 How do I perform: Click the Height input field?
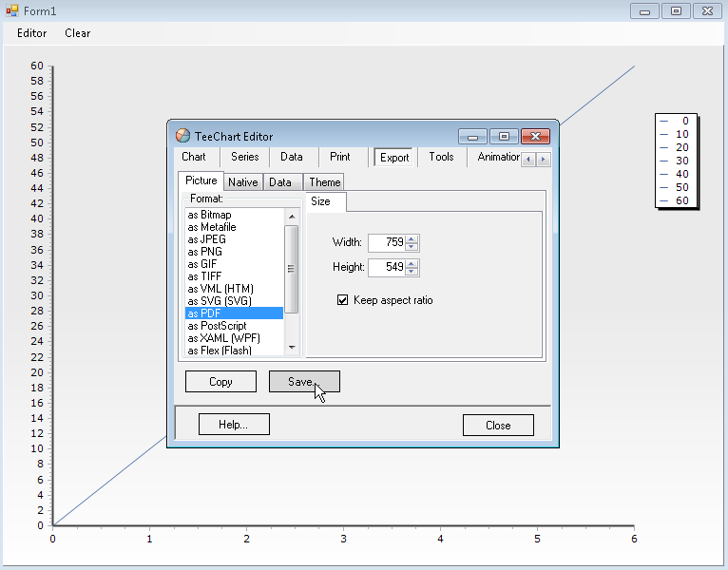coord(387,267)
